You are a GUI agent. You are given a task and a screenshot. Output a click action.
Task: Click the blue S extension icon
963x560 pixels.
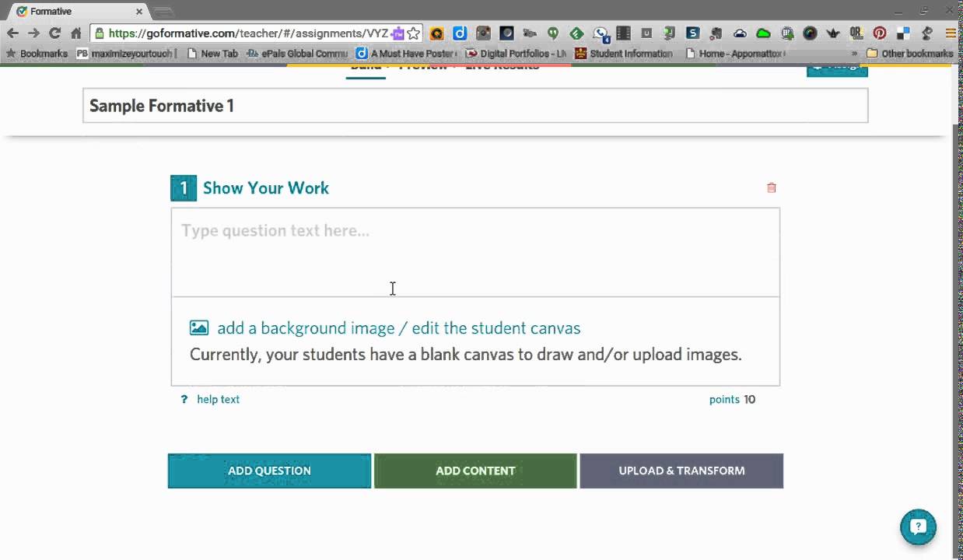(x=693, y=33)
